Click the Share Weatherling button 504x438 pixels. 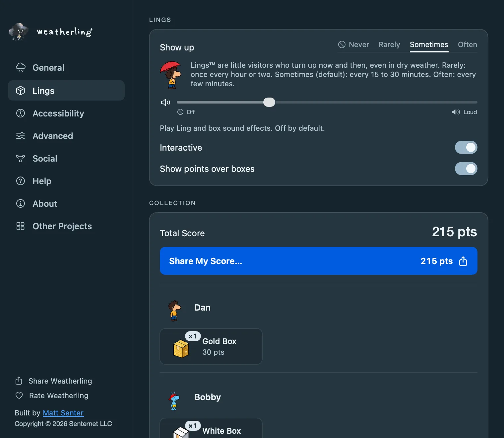pyautogui.click(x=54, y=381)
